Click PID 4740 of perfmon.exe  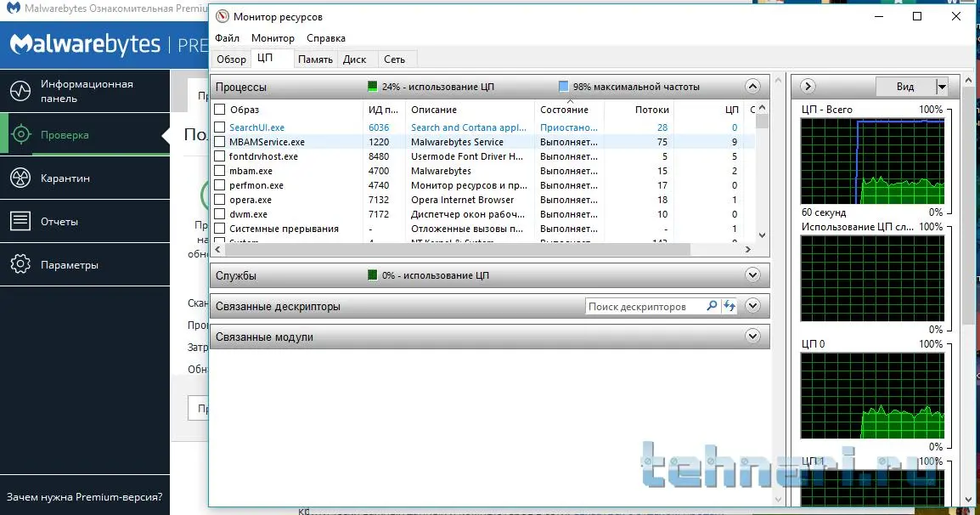379,185
